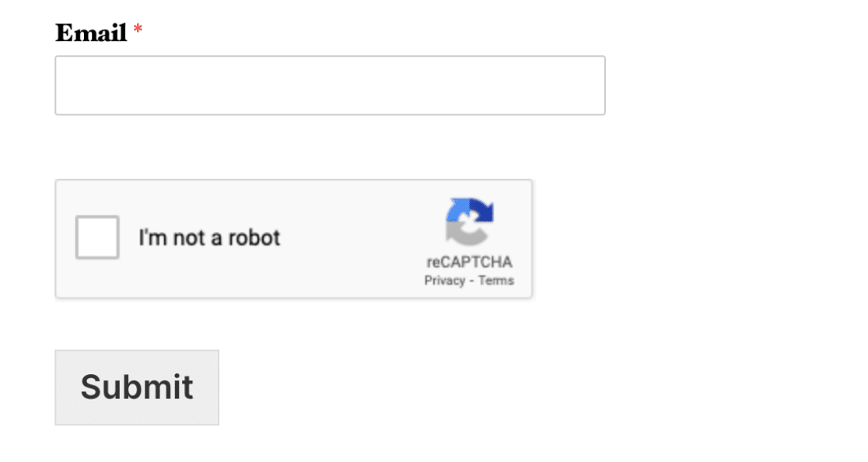
Task: Click the red required asterisk
Action: tap(138, 31)
